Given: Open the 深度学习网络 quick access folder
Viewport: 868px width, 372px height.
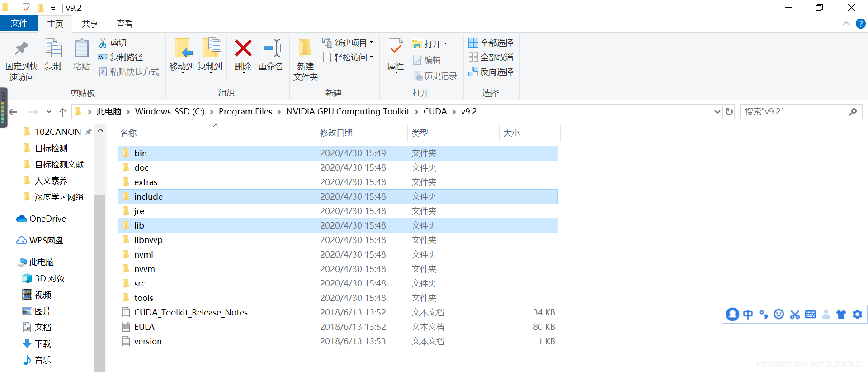Looking at the screenshot, I should click(53, 197).
